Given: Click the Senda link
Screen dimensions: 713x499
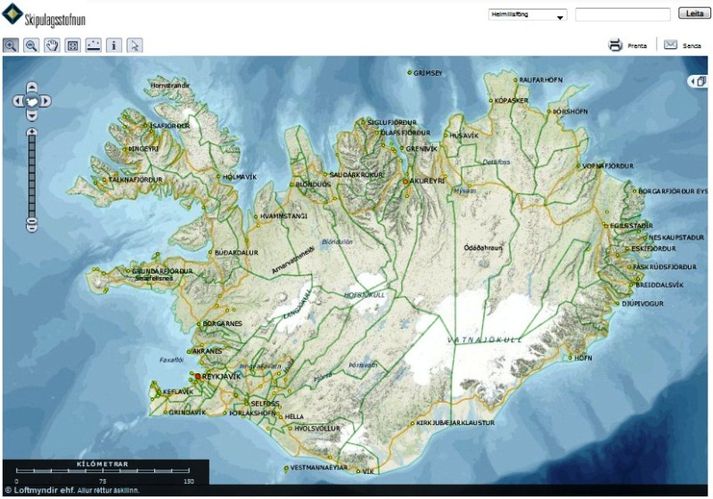Looking at the screenshot, I should [692, 46].
